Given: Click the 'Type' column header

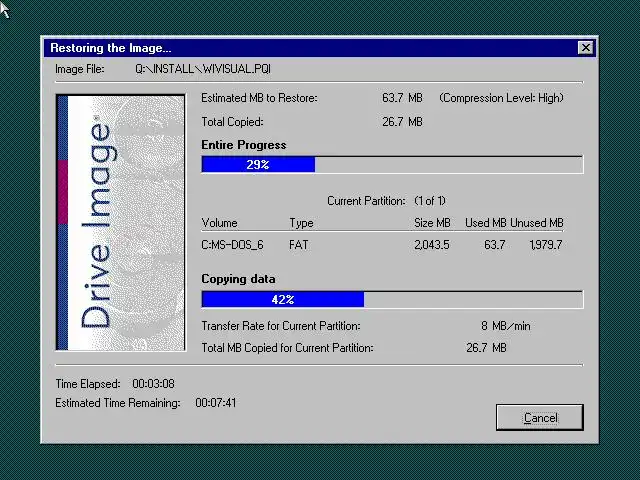Looking at the screenshot, I should [x=301, y=223].
